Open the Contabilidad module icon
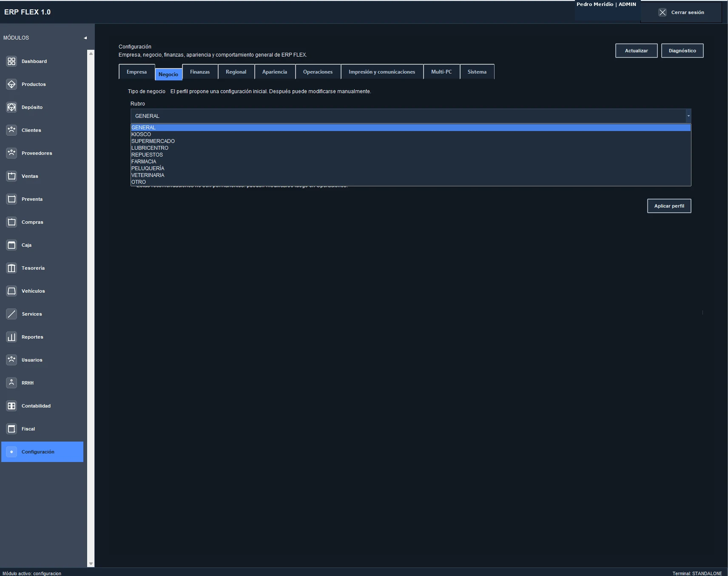 (x=11, y=406)
